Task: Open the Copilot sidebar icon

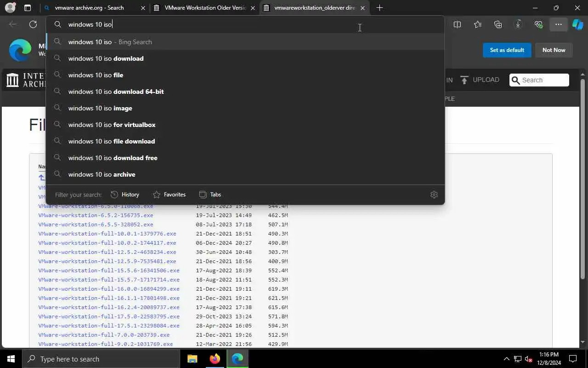Action: pos(577,24)
